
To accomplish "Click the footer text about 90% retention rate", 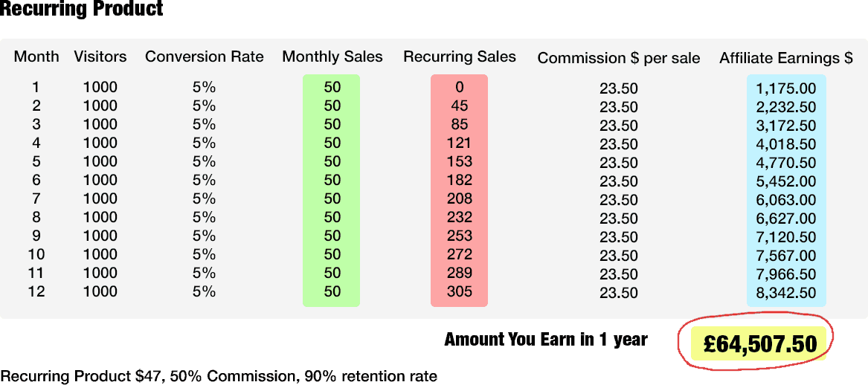I will click(x=219, y=376).
